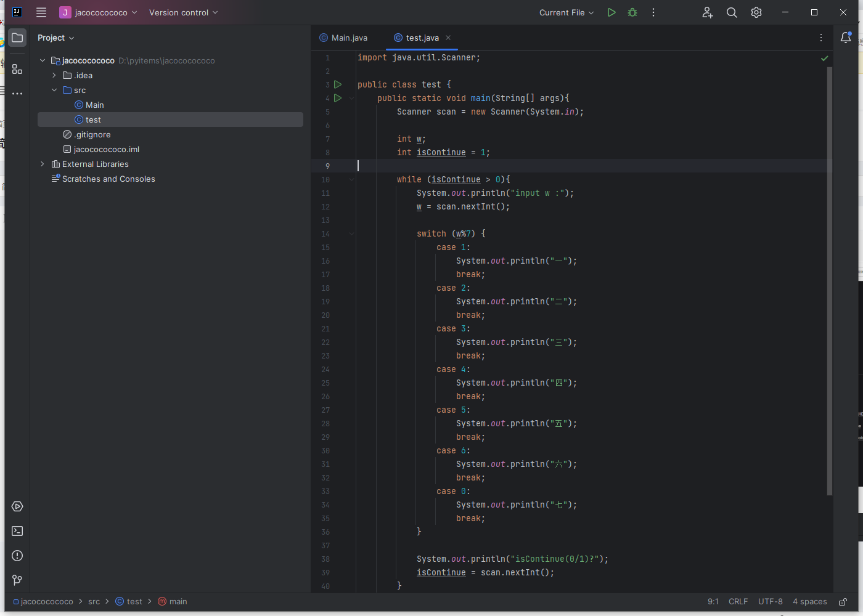Click line number 14 in gutter
This screenshot has width=863, height=616.
click(325, 233)
